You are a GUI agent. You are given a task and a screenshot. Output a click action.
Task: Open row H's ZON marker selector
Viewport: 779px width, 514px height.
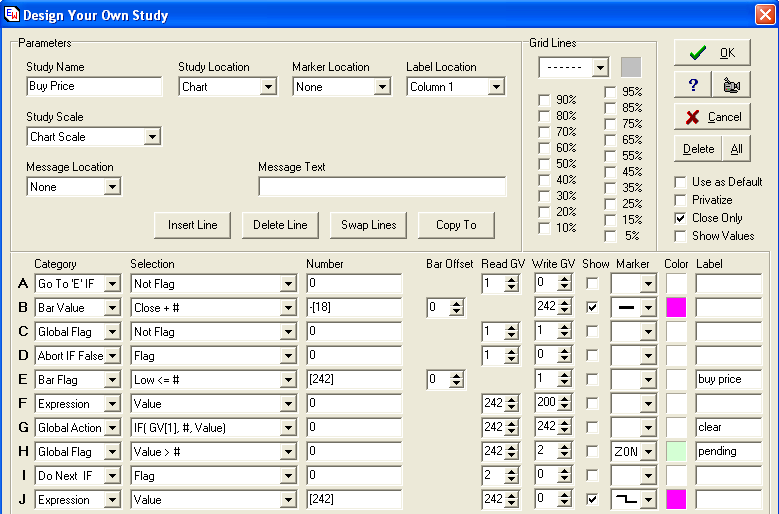[x=647, y=452]
